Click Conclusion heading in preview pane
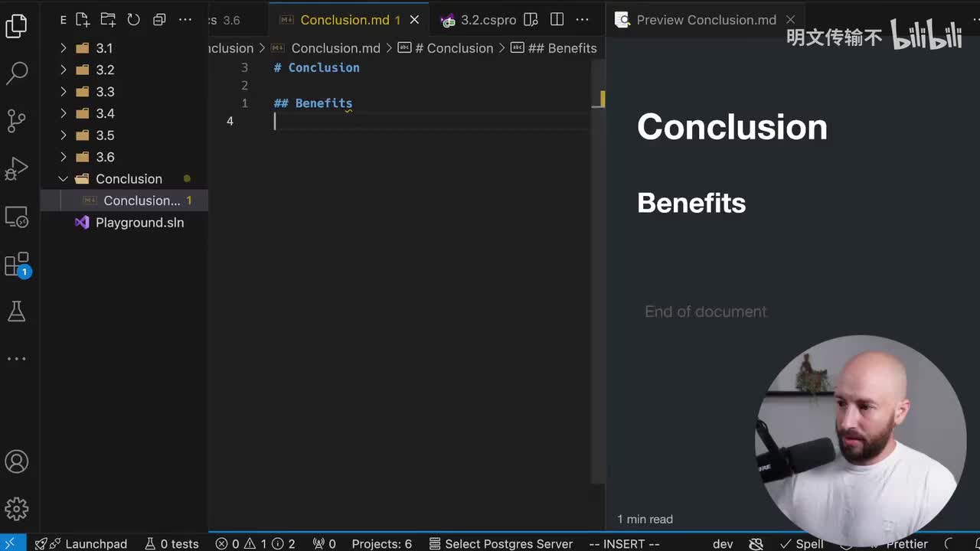980x551 pixels. tap(732, 127)
